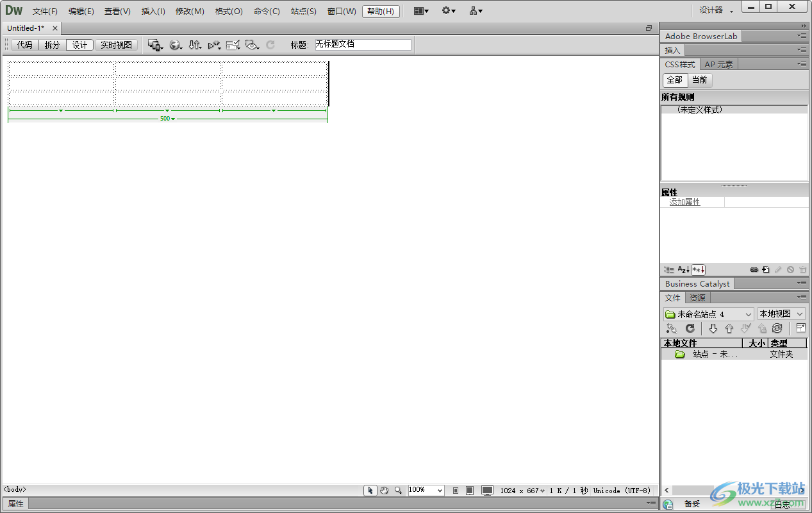The image size is (812, 513).
Task: Click the check in files lock icon
Action: pos(762,328)
